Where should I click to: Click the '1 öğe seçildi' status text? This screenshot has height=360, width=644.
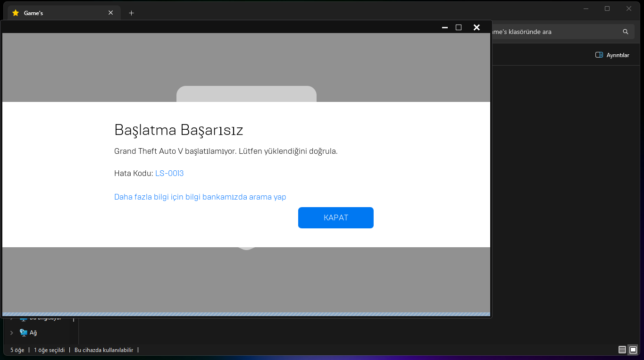(49, 350)
